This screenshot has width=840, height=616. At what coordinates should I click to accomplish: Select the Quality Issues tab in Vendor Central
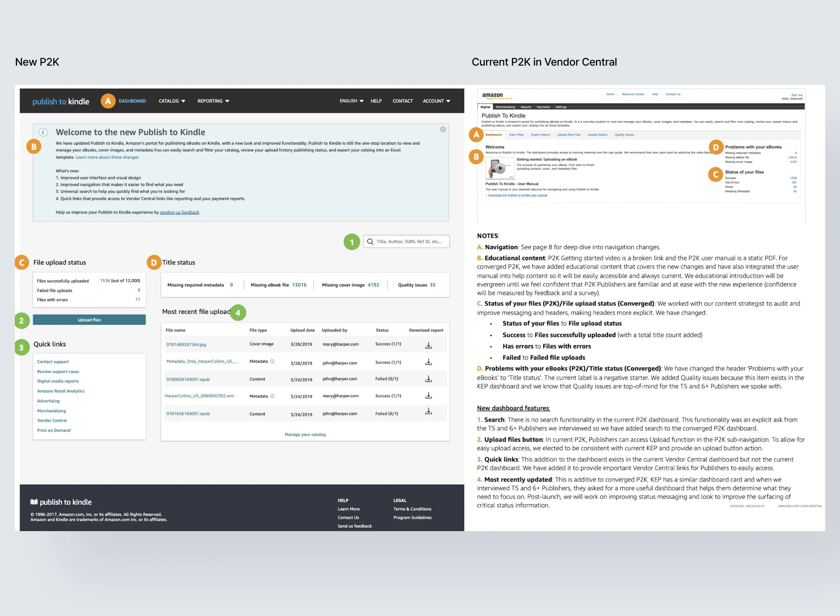tap(624, 135)
